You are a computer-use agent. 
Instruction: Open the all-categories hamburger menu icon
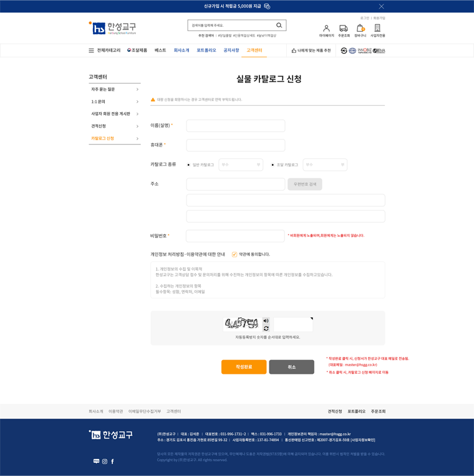point(91,50)
